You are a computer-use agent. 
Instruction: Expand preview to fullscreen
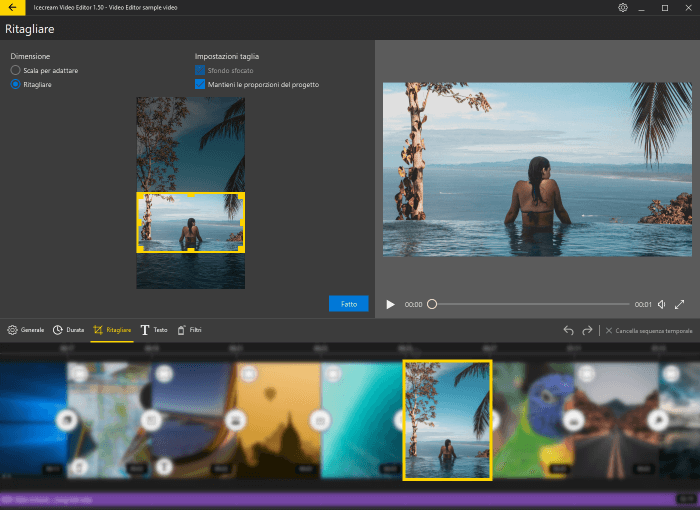(x=680, y=304)
